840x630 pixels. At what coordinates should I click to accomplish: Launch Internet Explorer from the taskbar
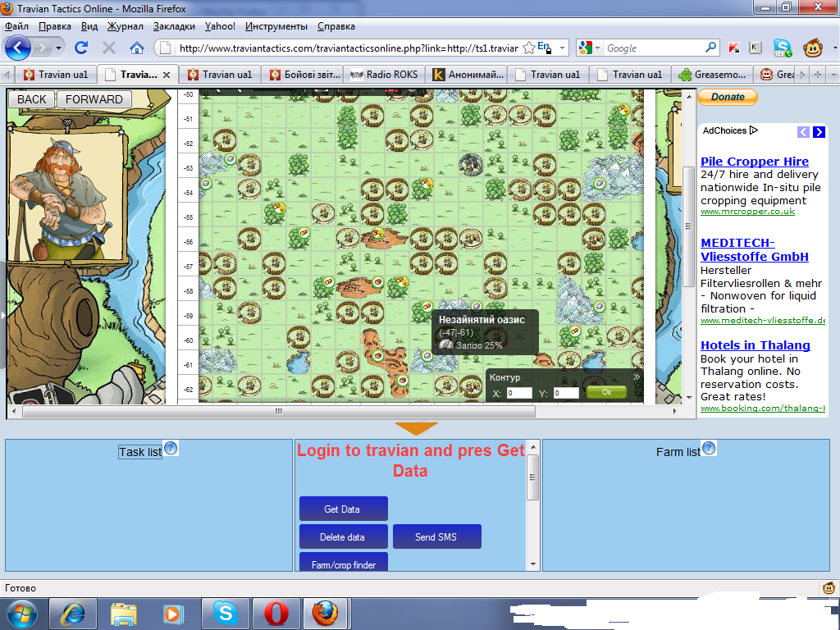pyautogui.click(x=73, y=614)
